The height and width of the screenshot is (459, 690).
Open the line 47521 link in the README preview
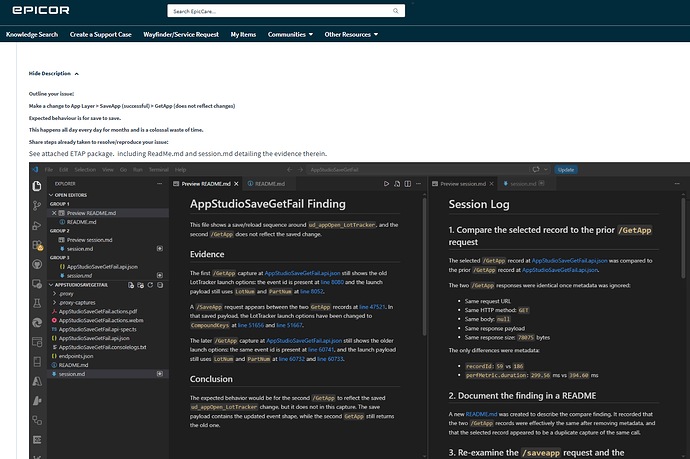pos(372,307)
